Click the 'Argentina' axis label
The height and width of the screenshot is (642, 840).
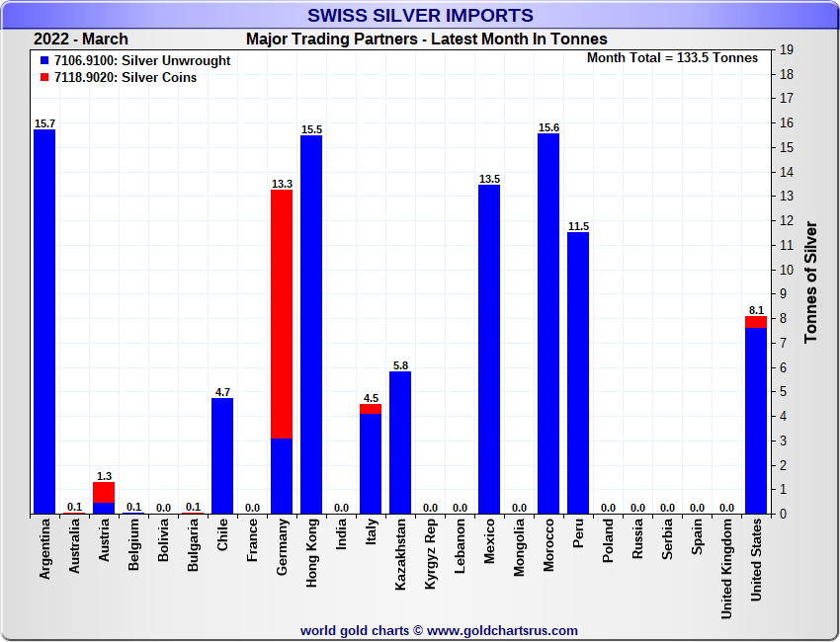tap(45, 549)
